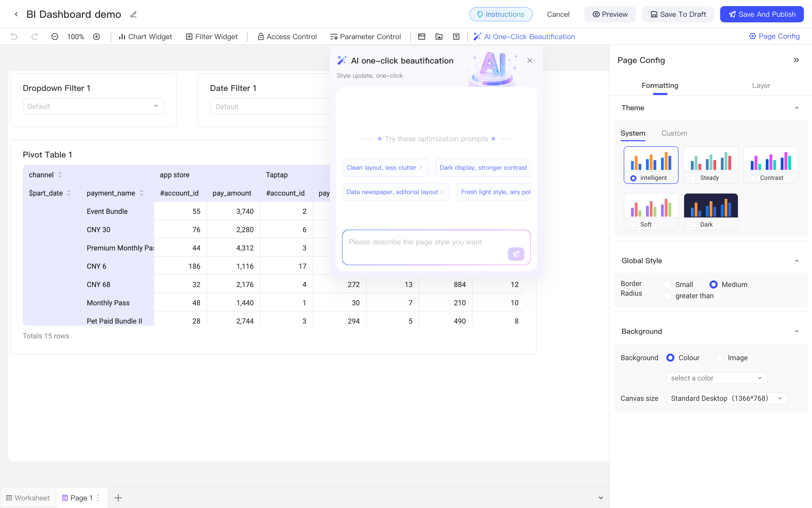Click Save And Publish button
This screenshot has height=508, width=812.
[762, 14]
